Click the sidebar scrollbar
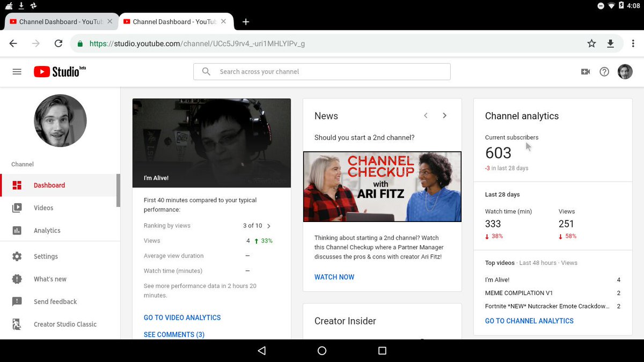644x362 pixels. click(118, 190)
